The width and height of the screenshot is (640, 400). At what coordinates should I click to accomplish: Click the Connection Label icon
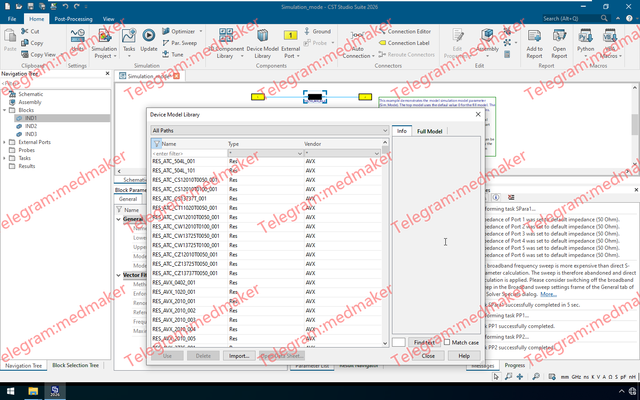(382, 42)
